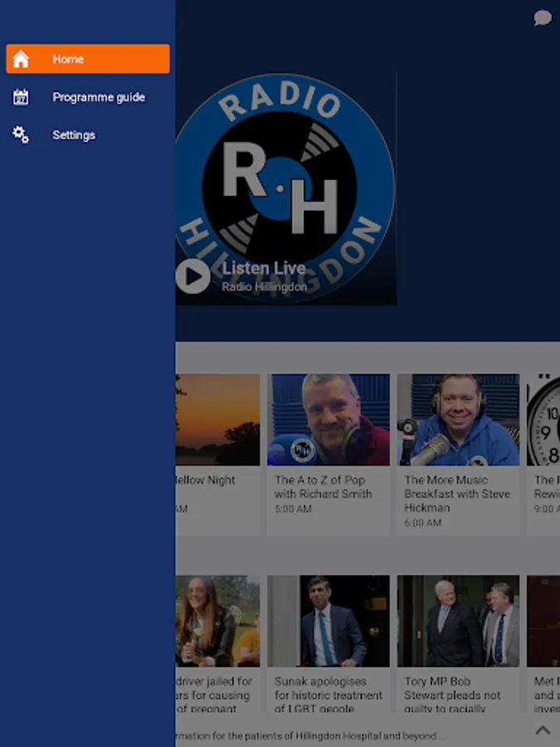Read 'Tory MP Bob Stewart pleads not guilty' headline
Image resolution: width=560 pixels, height=747 pixels.
point(452,695)
